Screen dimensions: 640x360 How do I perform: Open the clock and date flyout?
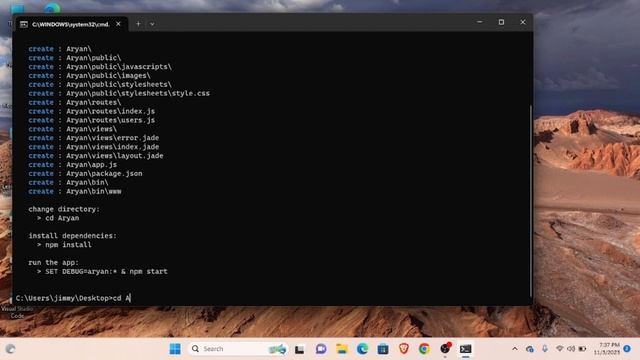point(607,349)
